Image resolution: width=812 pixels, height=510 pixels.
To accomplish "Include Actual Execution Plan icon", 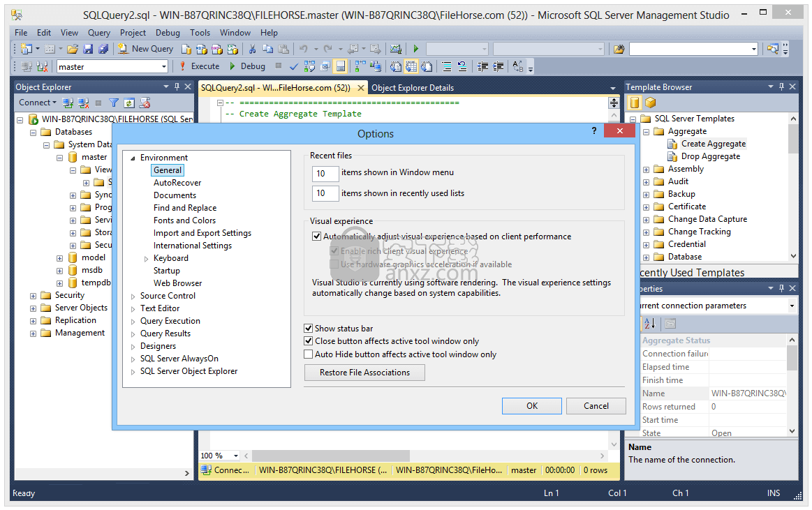I will (360, 67).
